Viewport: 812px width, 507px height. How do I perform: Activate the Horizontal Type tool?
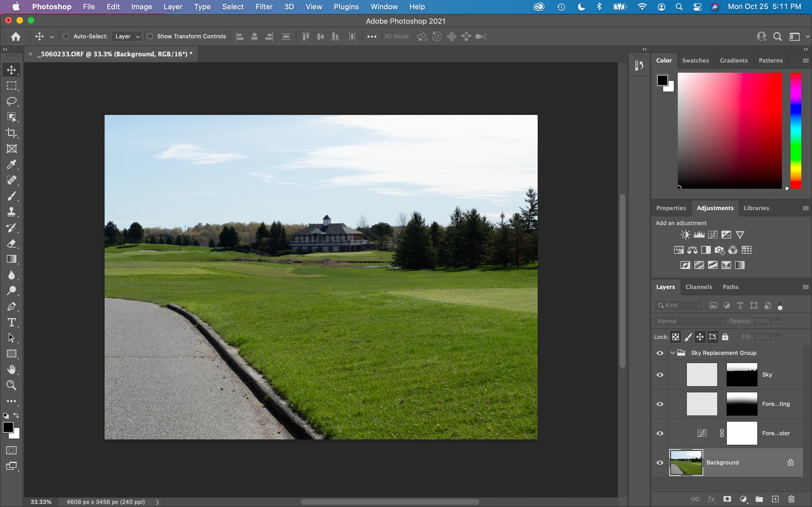point(11,322)
